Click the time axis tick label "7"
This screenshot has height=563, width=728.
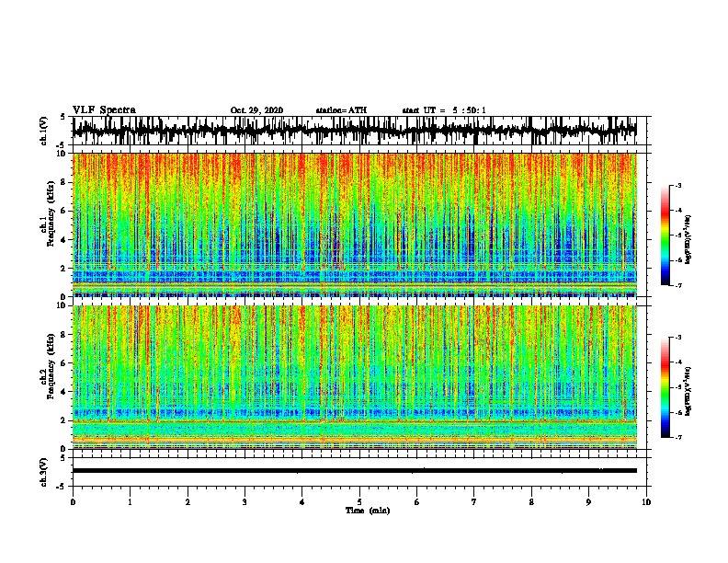point(474,502)
